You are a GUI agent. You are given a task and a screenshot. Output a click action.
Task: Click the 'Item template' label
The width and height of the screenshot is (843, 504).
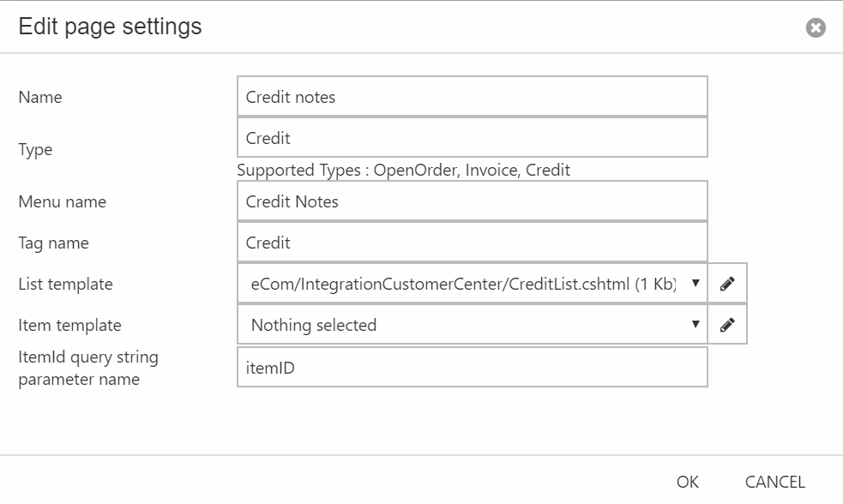tap(69, 325)
